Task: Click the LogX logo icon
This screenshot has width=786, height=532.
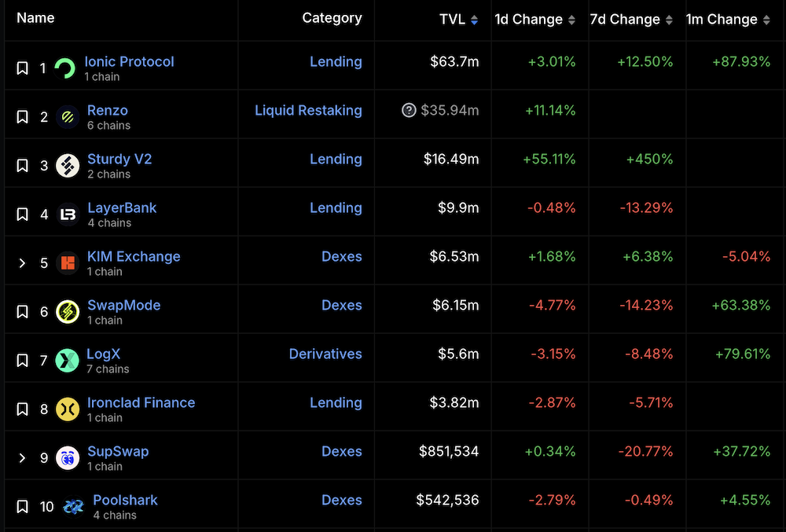Action: click(x=68, y=361)
